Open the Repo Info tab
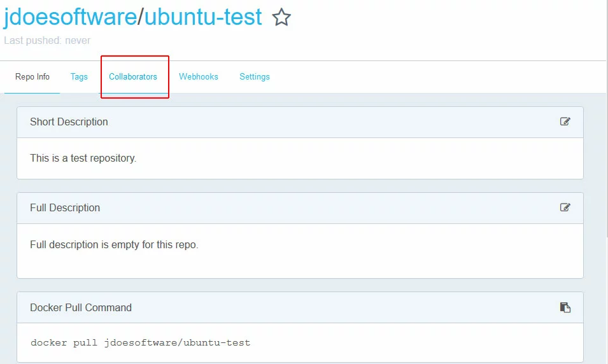 pyautogui.click(x=32, y=77)
